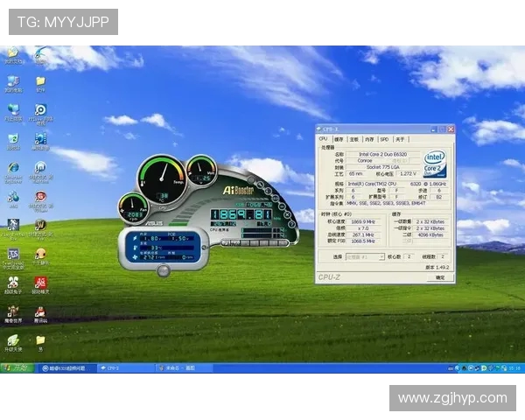This screenshot has height=420, width=525.
Task: Click the 确定 button in CPU-Z
Action: tap(439, 277)
